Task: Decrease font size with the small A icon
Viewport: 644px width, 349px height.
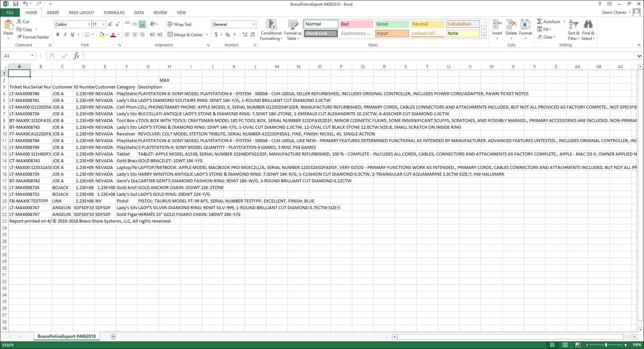Action: pos(117,24)
